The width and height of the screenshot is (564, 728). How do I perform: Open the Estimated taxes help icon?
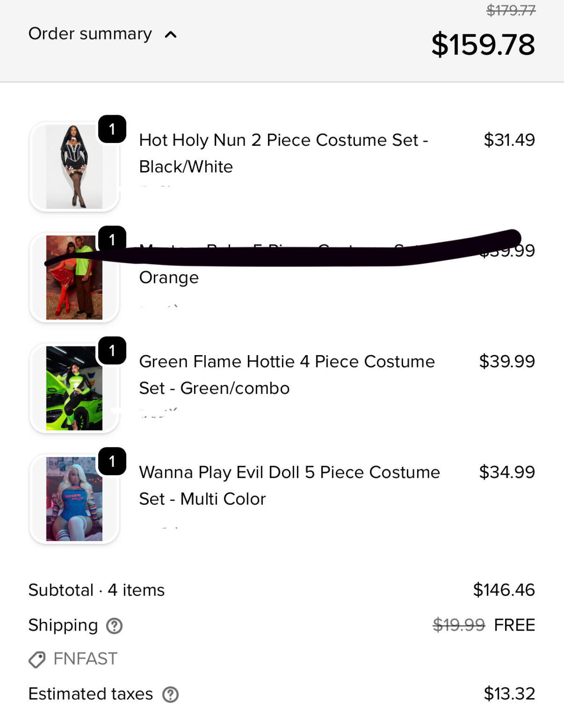170,694
